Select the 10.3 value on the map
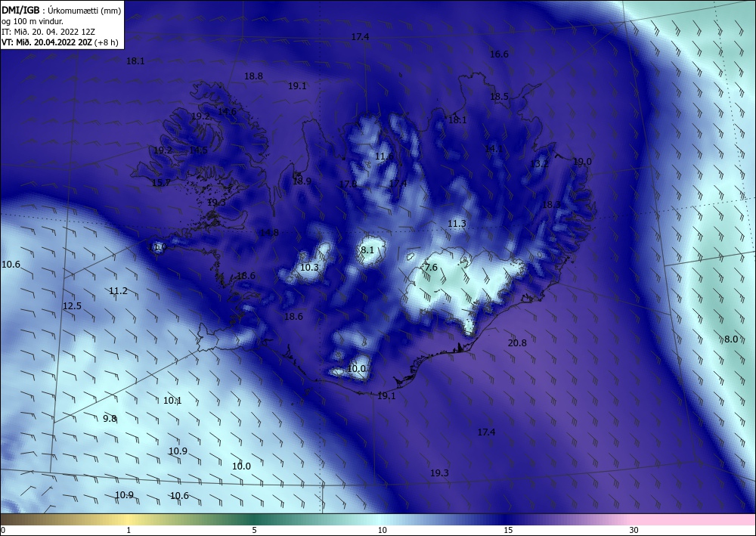The width and height of the screenshot is (756, 536). 309,268
